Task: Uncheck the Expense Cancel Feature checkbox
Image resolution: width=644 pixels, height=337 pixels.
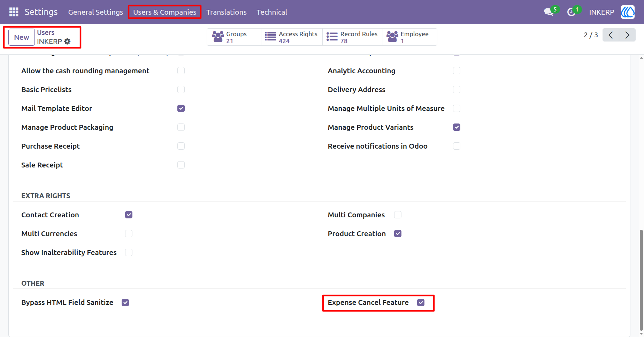Action: 421,303
